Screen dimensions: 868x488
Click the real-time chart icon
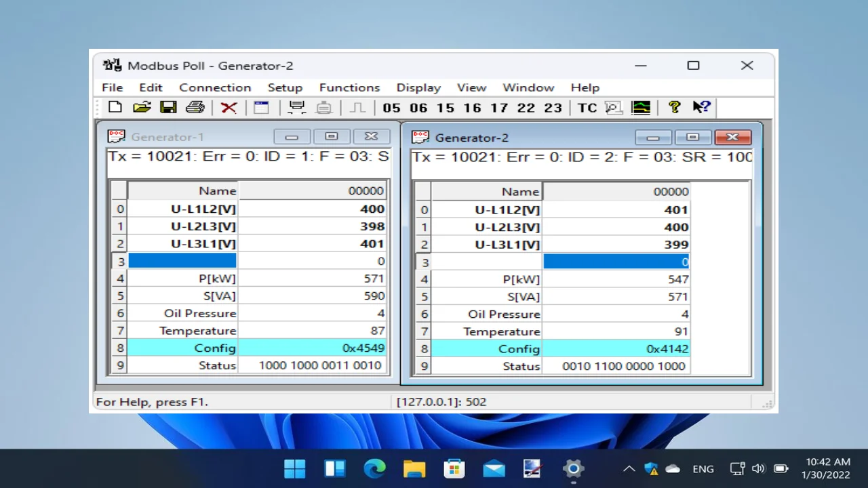pyautogui.click(x=641, y=107)
